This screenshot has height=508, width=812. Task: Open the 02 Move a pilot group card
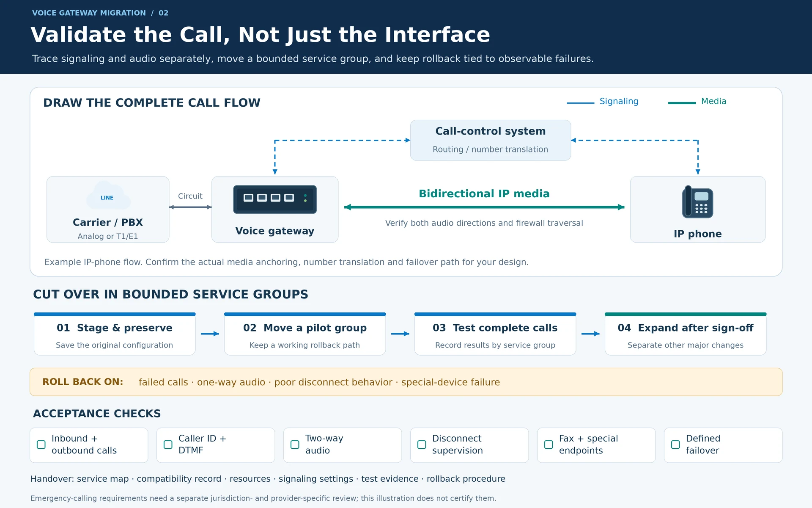pos(305,334)
